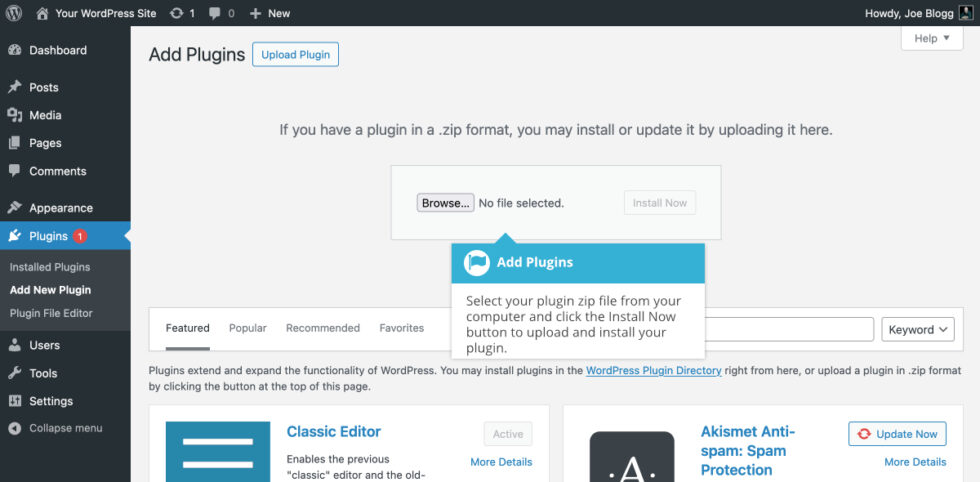Open the Akismet Anti-spam title link

coord(748,451)
